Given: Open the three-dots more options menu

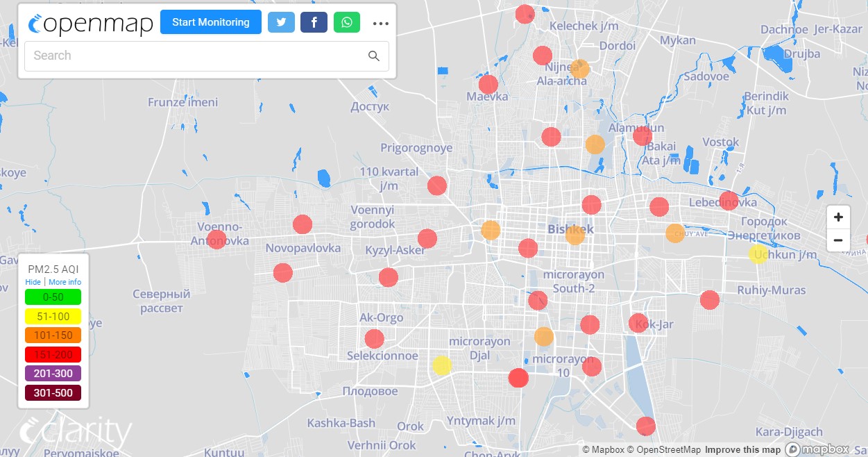Looking at the screenshot, I should 380,23.
